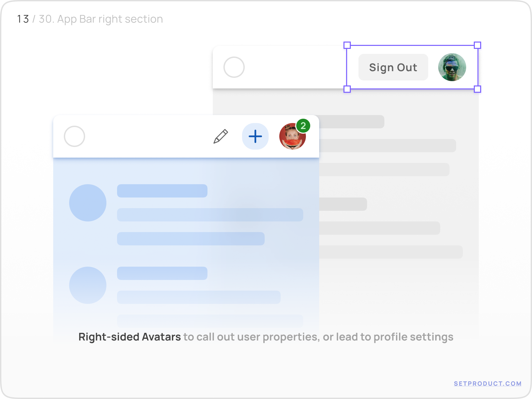The image size is (532, 399).
Task: Click the circular logo placeholder on the back app bar
Action: pos(234,67)
